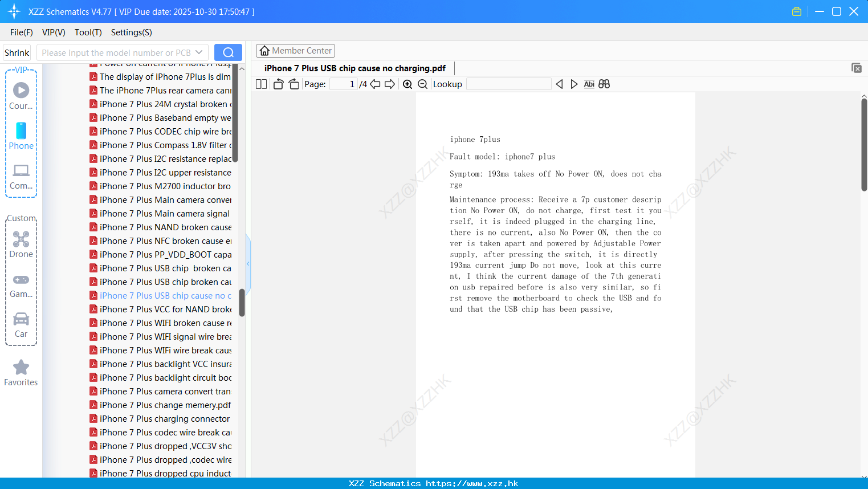Viewport: 868px width, 489px height.
Task: Click the binoculars search icon
Action: [604, 84]
